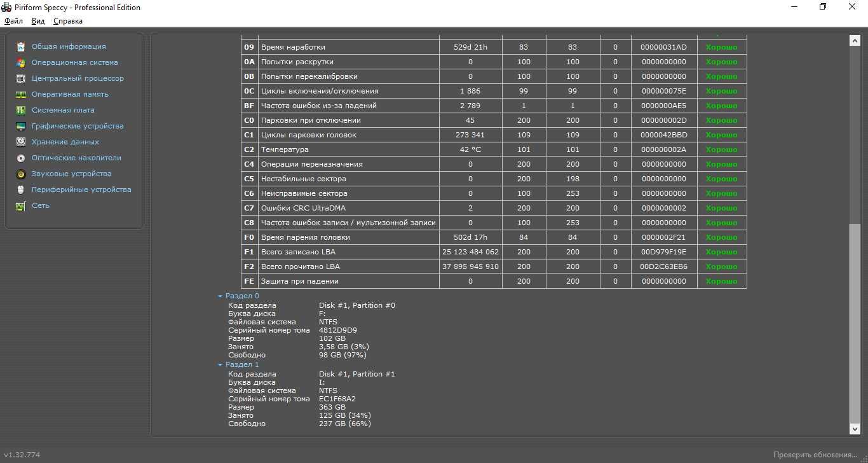
Task: Click Хорошо status in Температура row
Action: 722,149
